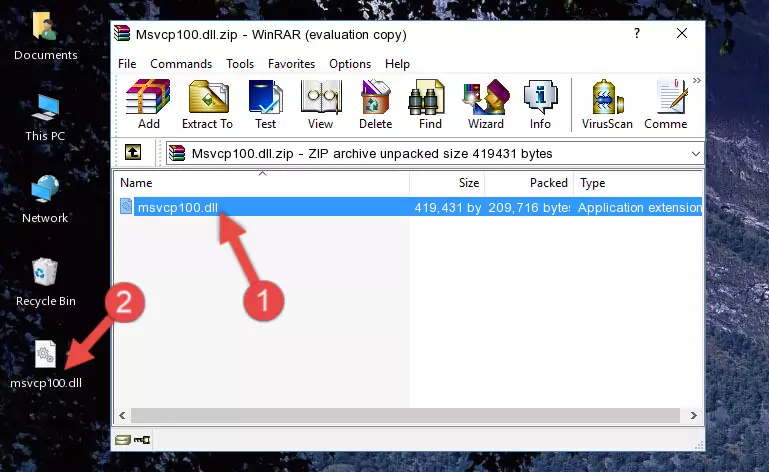Show archive Info

tap(540, 104)
